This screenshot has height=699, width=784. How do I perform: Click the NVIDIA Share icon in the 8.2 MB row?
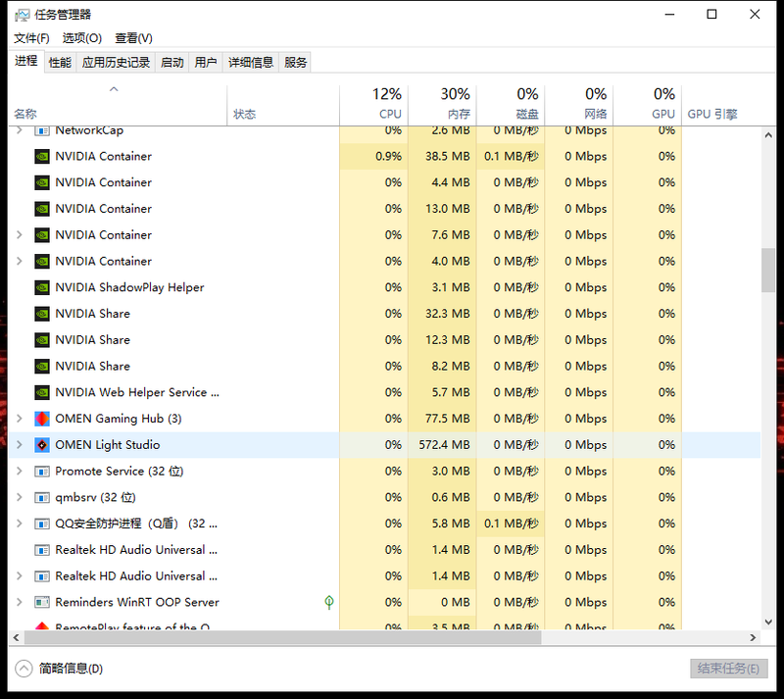[42, 367]
